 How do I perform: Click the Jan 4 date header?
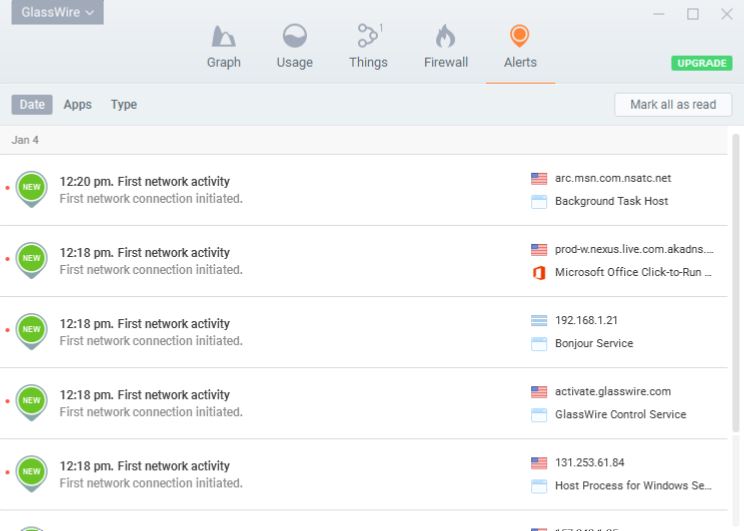click(25, 140)
